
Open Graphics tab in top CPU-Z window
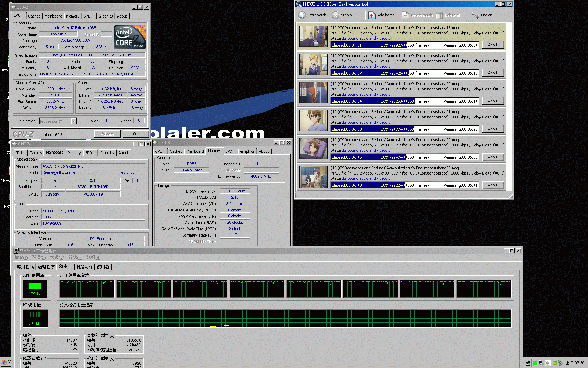coord(105,16)
